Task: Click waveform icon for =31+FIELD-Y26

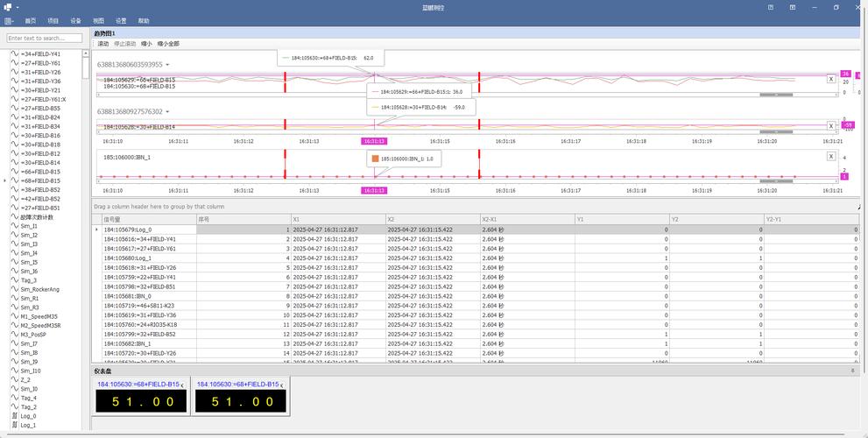Action: (15, 73)
